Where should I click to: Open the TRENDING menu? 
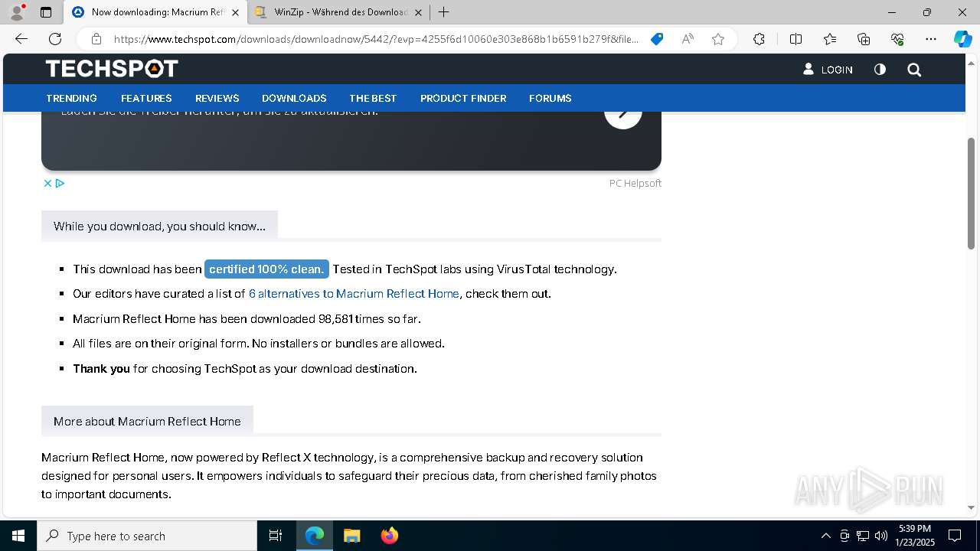click(71, 98)
